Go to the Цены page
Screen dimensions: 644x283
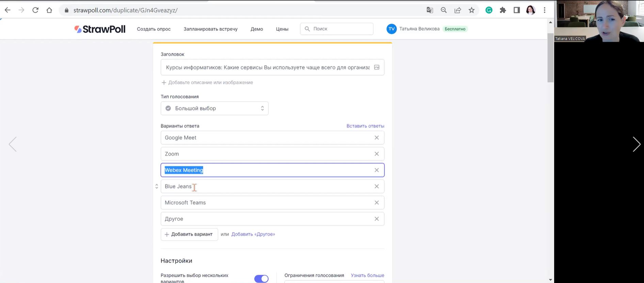(282, 29)
